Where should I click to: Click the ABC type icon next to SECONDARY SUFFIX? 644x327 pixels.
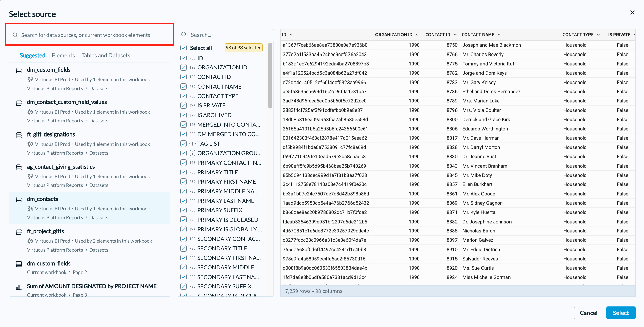coord(192,286)
